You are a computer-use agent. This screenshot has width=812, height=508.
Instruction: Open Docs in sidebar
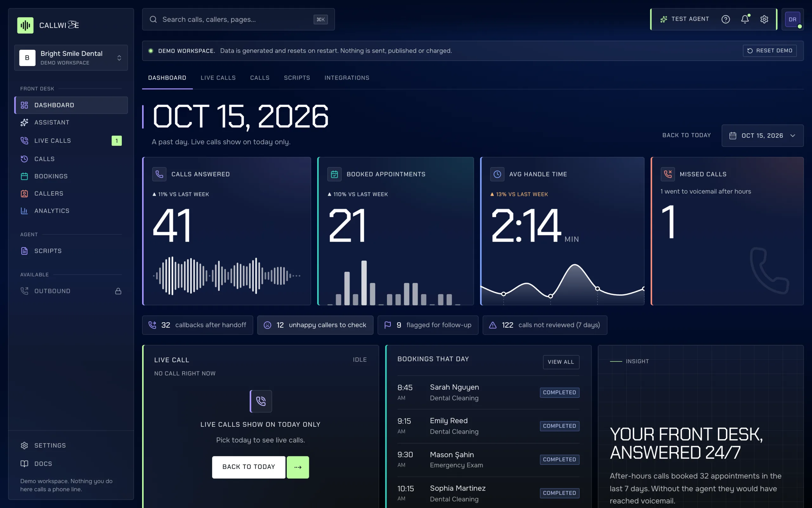(71, 463)
